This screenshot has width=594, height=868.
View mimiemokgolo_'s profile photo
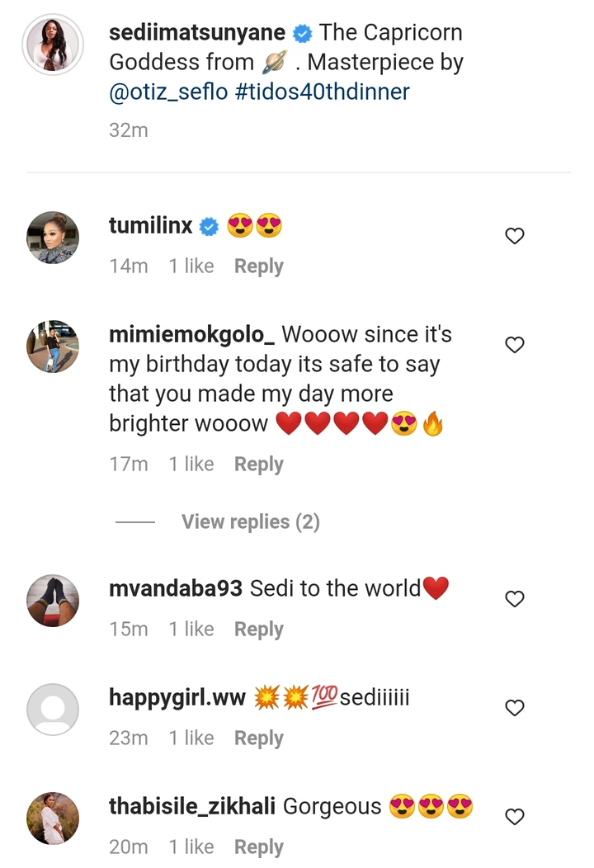[x=53, y=347]
